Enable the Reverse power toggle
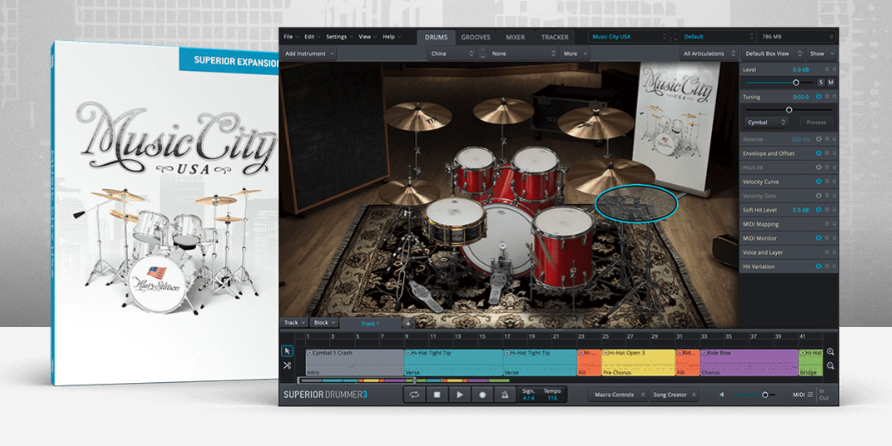 [x=819, y=139]
